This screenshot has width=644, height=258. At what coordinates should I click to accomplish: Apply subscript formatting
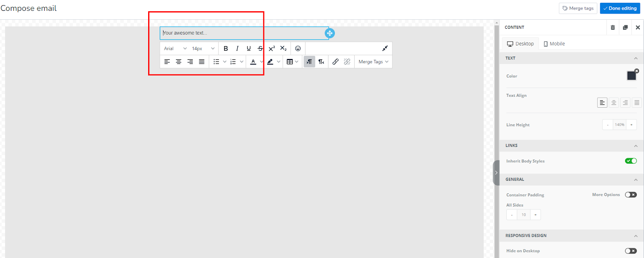tap(283, 49)
